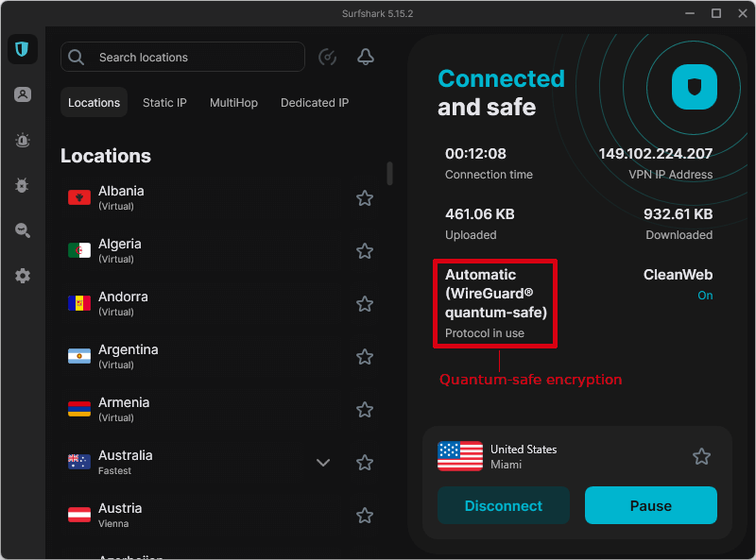756x560 pixels.
Task: Click the 932.61 KB downloaded value
Action: coord(678,214)
